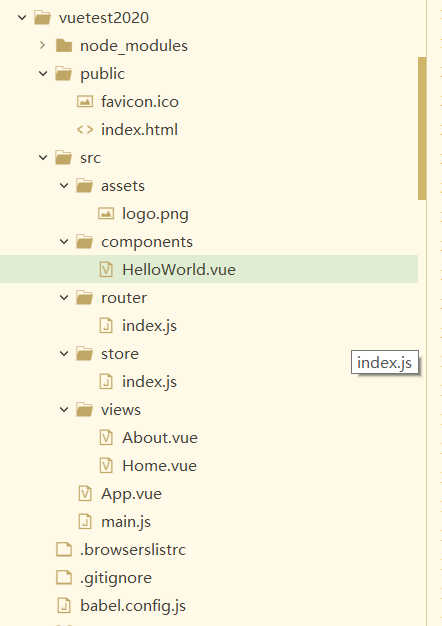Open index.js under router folder
The image size is (442, 626).
coord(149,326)
